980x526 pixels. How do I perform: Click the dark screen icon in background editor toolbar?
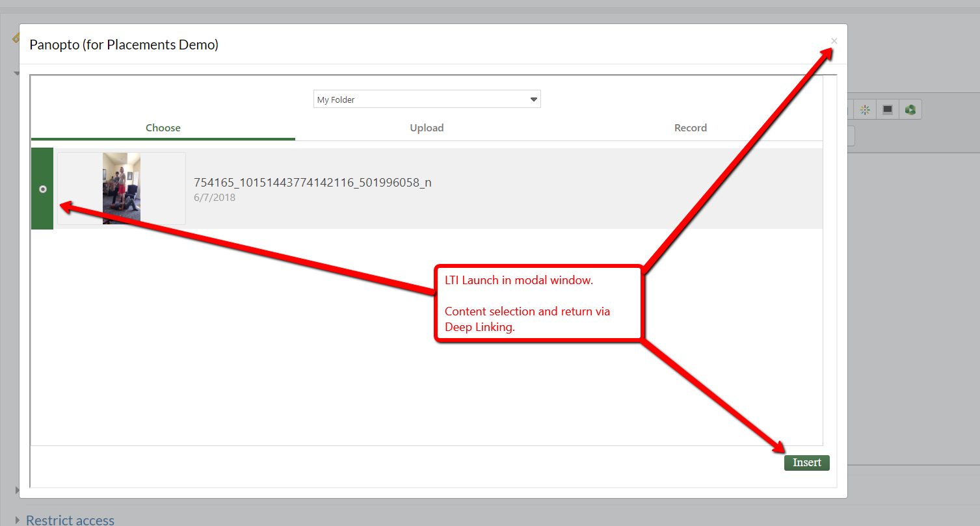[887, 110]
